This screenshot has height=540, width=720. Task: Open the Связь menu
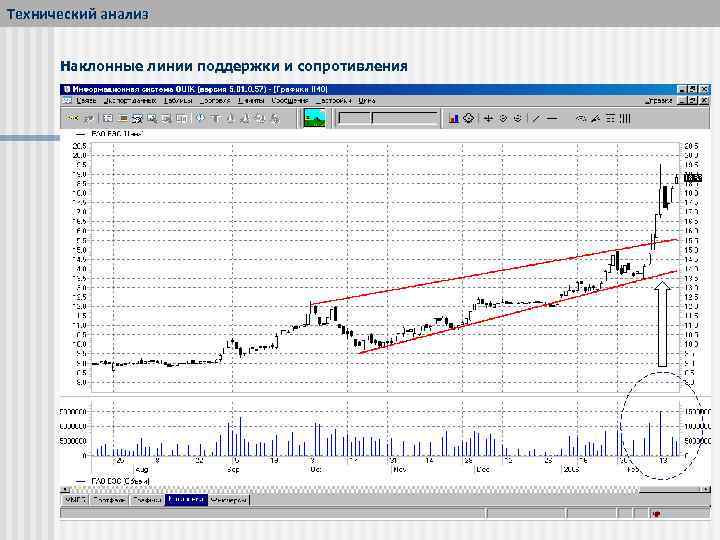[x=86, y=101]
